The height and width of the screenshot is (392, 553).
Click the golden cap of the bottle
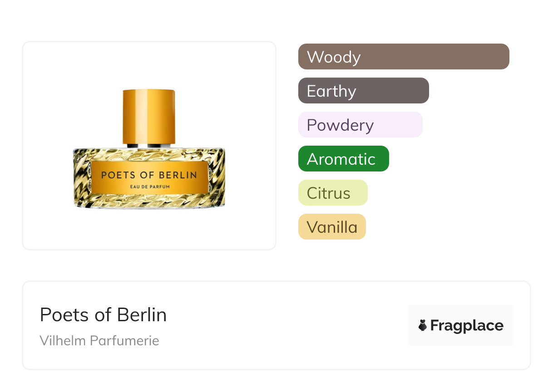(x=149, y=117)
